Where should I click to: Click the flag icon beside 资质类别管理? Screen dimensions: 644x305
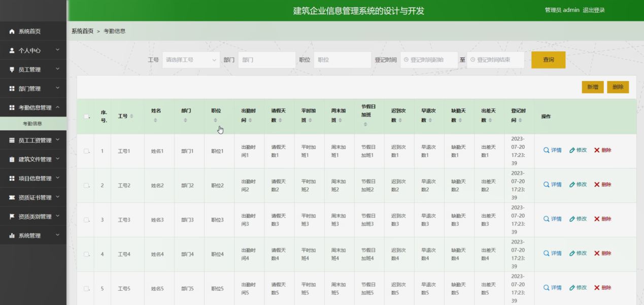[x=12, y=216]
